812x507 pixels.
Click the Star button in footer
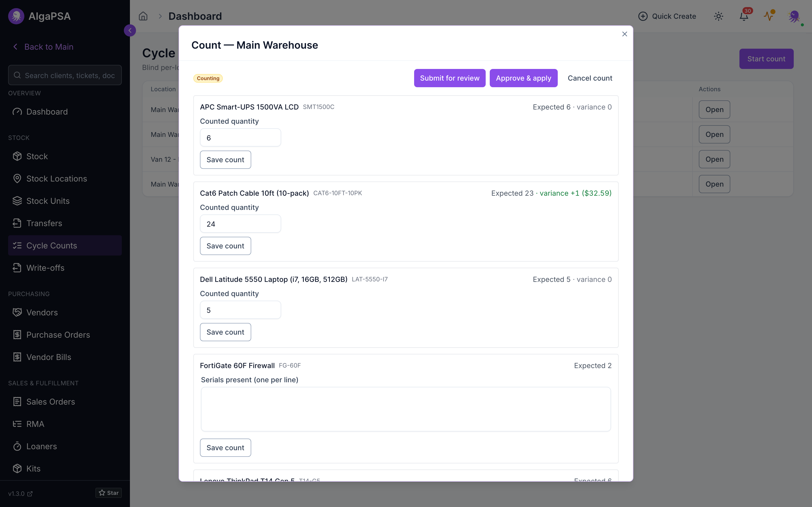(108, 493)
